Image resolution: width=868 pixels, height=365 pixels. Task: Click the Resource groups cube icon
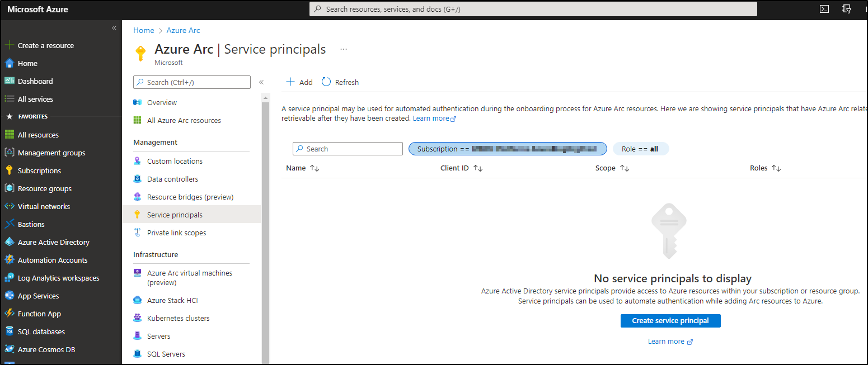point(9,188)
